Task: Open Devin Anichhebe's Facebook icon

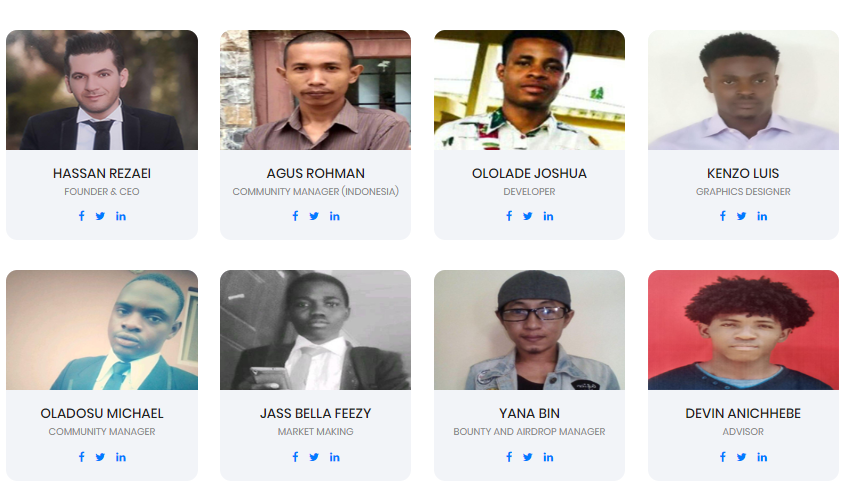Action: click(x=723, y=457)
